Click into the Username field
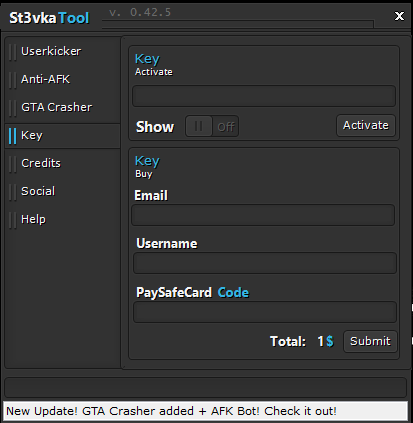Viewport: 413px width, 423px height. pyautogui.click(x=265, y=263)
